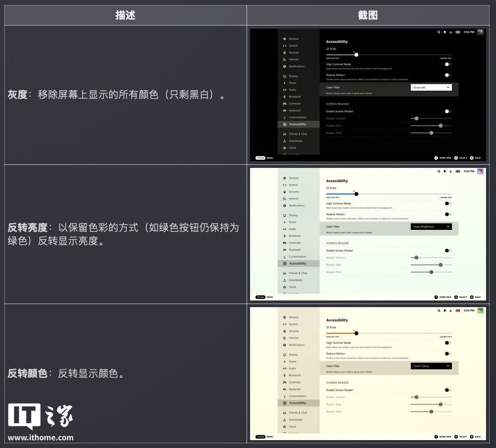This screenshot has height=448, width=496.
Task: Click green battery icon in Invert Brightness screenshot
Action: pyautogui.click(x=458, y=171)
